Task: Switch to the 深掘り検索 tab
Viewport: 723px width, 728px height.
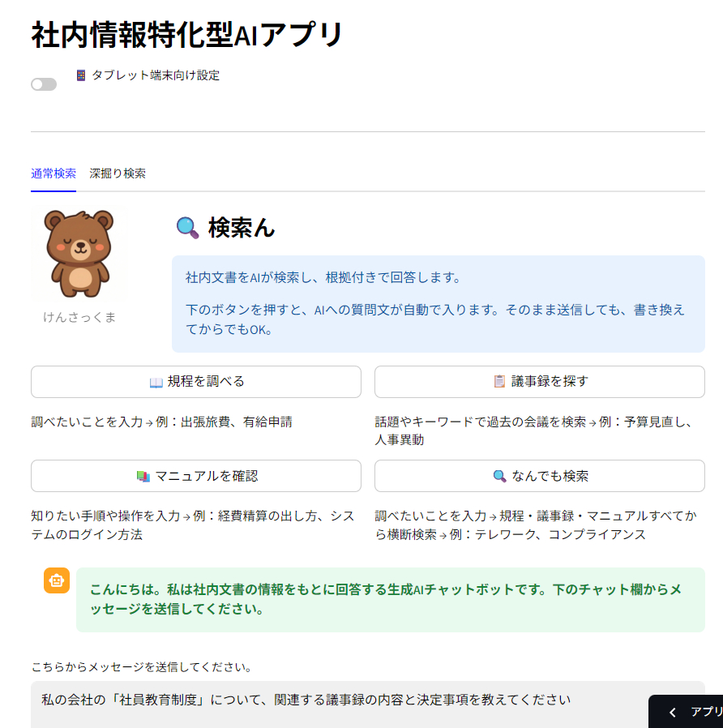Action: [118, 173]
